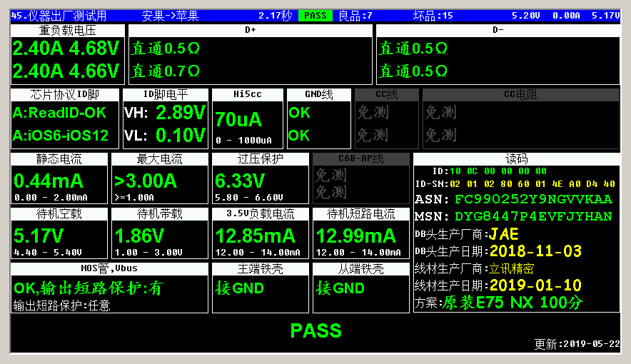Click the Hi5cc 70uA reading
Image resolution: width=631 pixels, height=364 pixels.
coord(238,118)
